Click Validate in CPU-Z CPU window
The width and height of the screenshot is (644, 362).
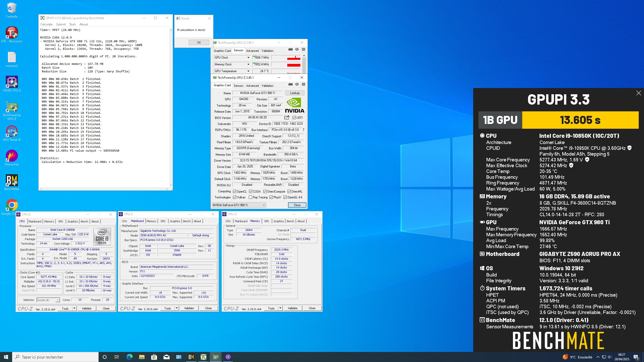(x=87, y=308)
